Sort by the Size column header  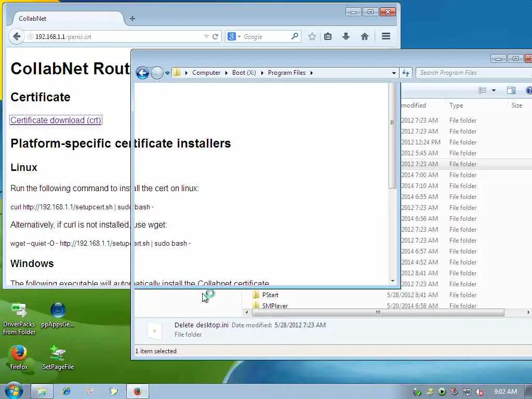(517, 105)
